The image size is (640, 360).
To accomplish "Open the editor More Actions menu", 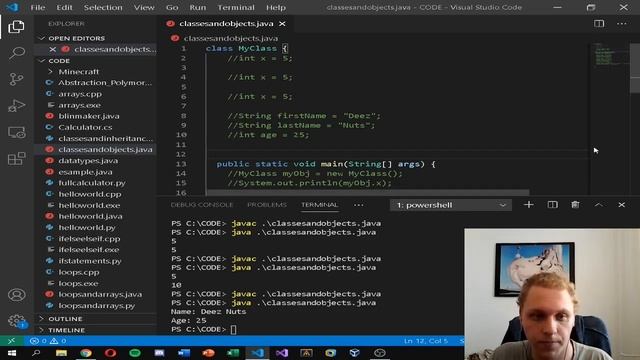I will [x=622, y=24].
